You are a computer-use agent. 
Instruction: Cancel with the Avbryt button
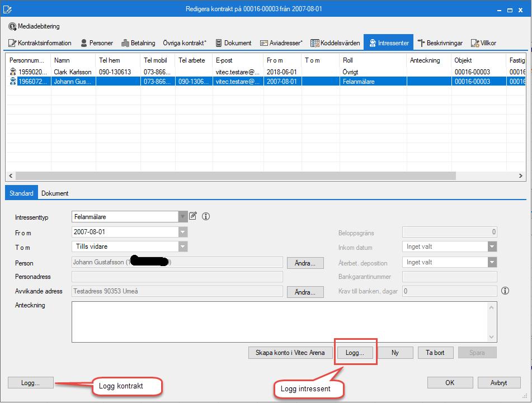coord(499,383)
